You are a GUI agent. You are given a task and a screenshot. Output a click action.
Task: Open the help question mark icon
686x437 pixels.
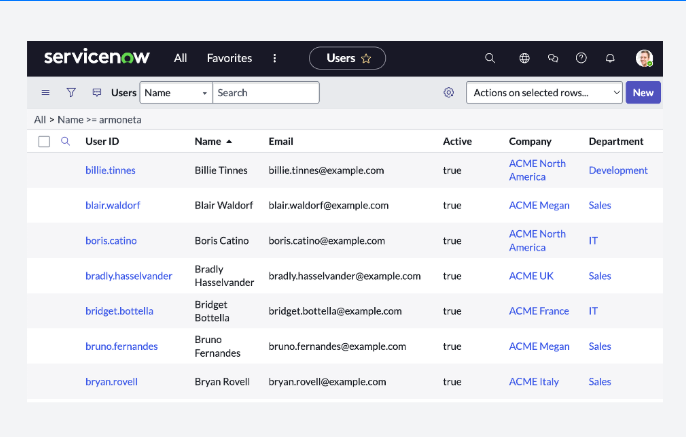[x=581, y=58]
